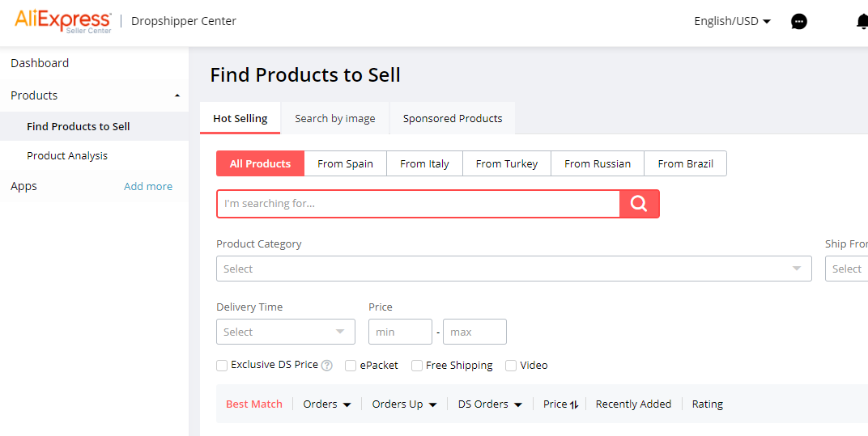868x436 pixels.
Task: Open the Apps sidebar item
Action: click(23, 186)
